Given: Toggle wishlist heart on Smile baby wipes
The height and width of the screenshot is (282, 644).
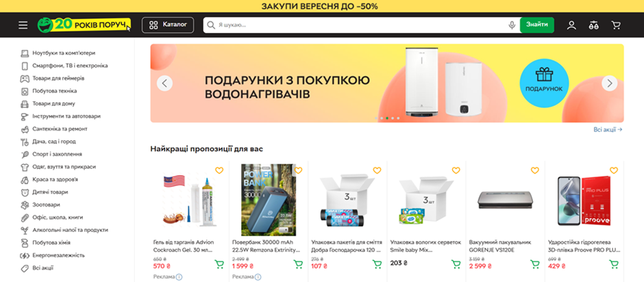Looking at the screenshot, I should (x=456, y=170).
